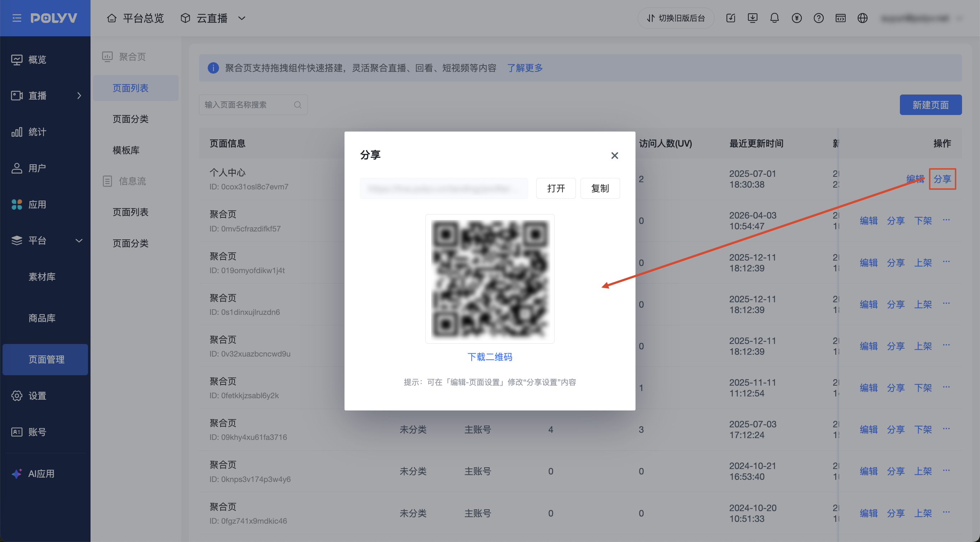Open the download center icon in top bar
The height and width of the screenshot is (542, 980).
[x=752, y=18]
